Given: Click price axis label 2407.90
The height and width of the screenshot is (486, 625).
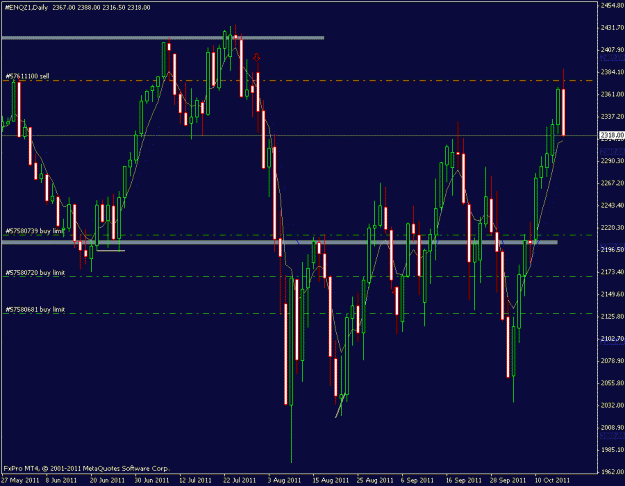Looking at the screenshot, I should 612,49.
